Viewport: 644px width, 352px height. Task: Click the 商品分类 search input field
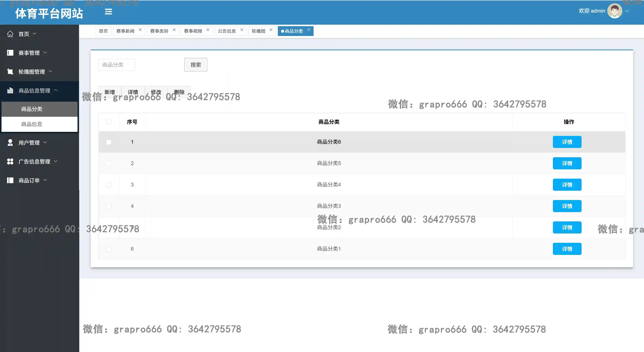click(117, 64)
